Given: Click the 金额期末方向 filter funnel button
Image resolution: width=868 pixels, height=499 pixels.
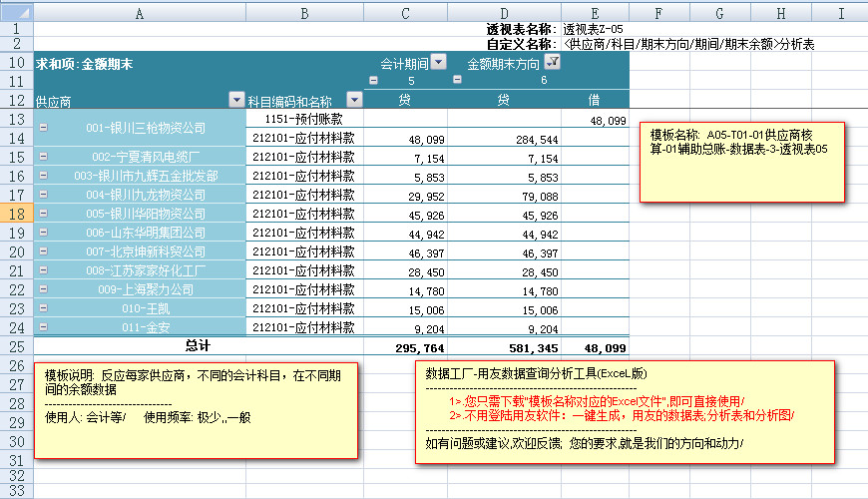Looking at the screenshot, I should point(554,62).
